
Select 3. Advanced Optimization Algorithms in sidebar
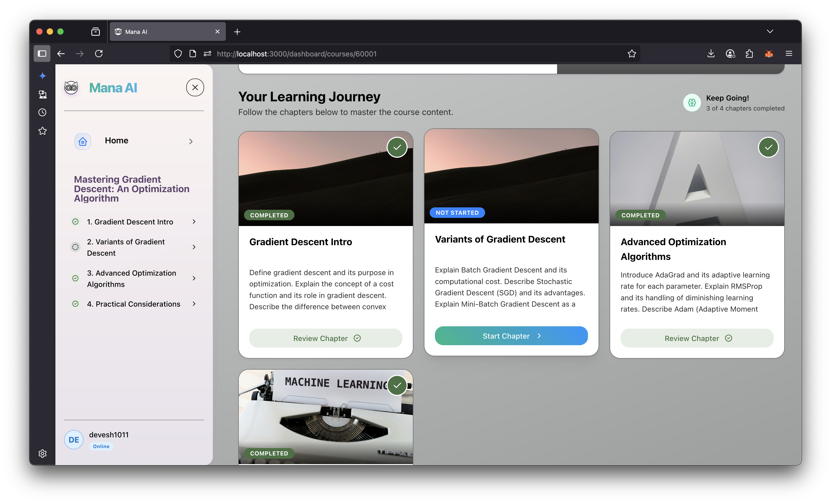pos(132,279)
